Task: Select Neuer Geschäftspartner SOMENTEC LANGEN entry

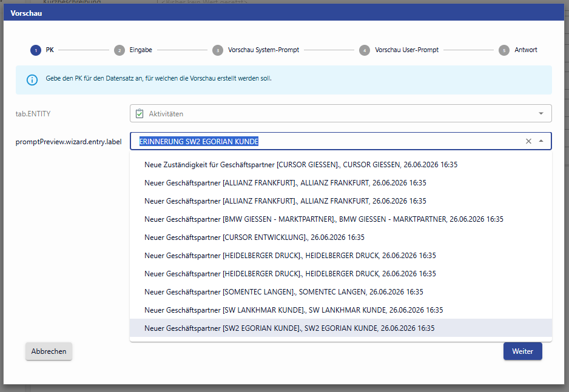Action: click(341, 291)
